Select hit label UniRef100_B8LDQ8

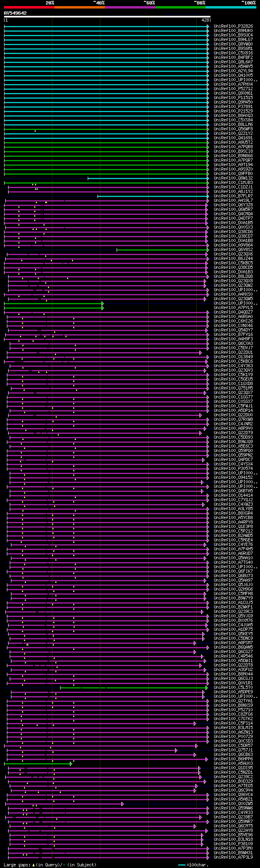click(233, 277)
